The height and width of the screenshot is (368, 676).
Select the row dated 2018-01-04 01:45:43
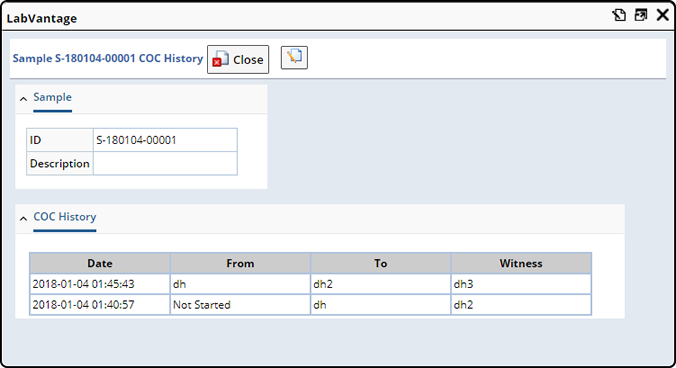310,284
